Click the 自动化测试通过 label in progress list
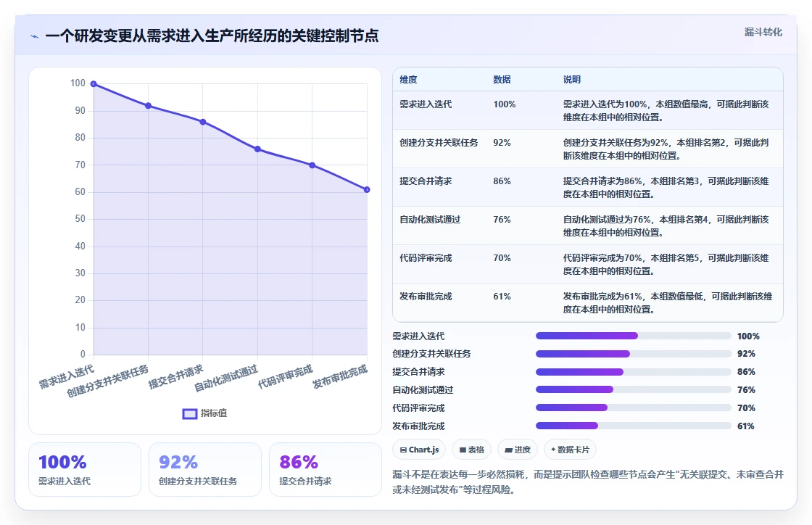The height and width of the screenshot is (525, 812). [423, 390]
